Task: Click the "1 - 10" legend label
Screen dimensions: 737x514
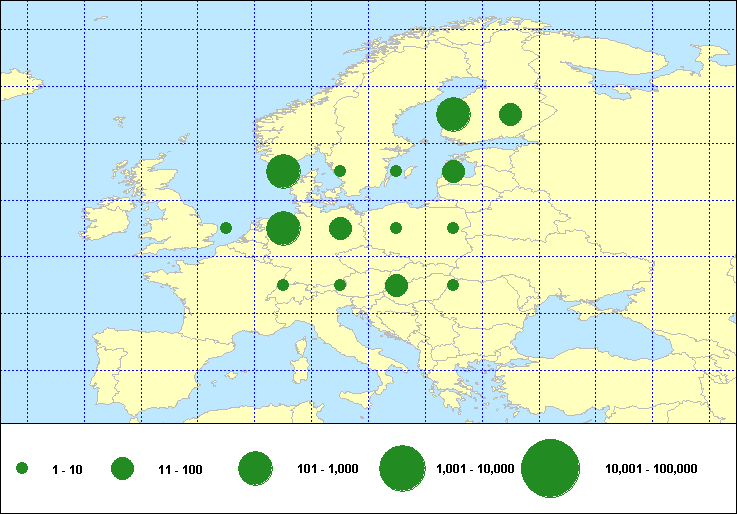Action: click(68, 469)
